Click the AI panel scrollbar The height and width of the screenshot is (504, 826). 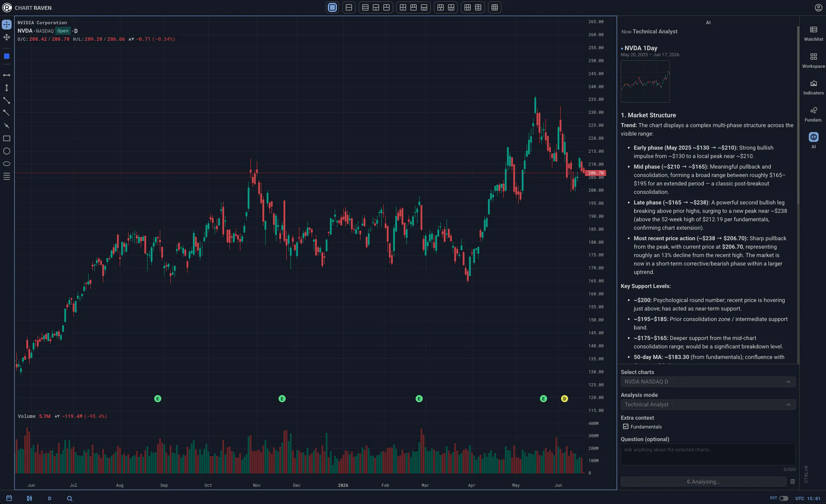798,115
